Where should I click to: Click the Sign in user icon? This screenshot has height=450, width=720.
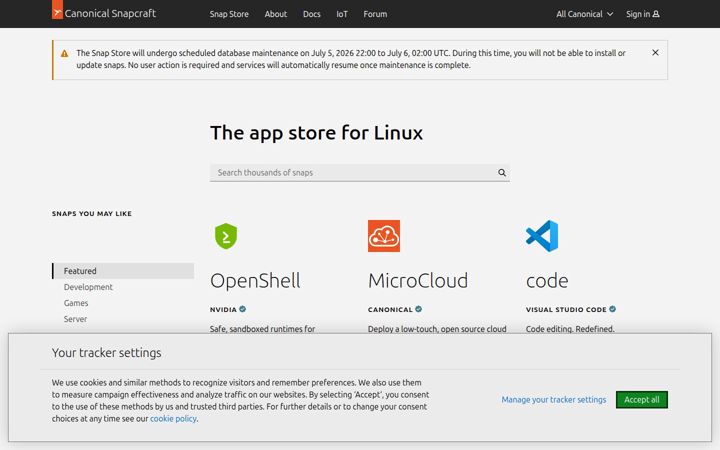click(x=656, y=14)
